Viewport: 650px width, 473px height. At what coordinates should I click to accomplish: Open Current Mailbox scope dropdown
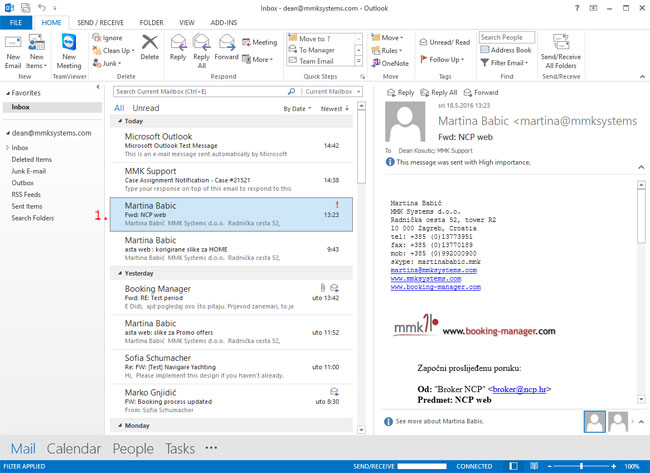click(x=333, y=92)
